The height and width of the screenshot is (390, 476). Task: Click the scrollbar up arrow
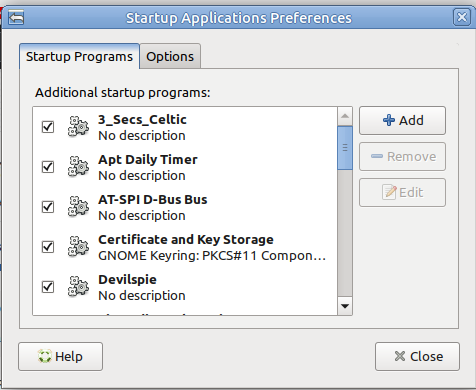click(345, 116)
